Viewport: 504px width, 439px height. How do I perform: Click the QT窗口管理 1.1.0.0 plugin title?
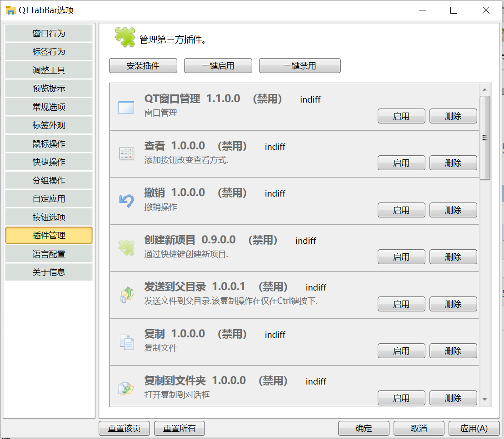point(192,99)
